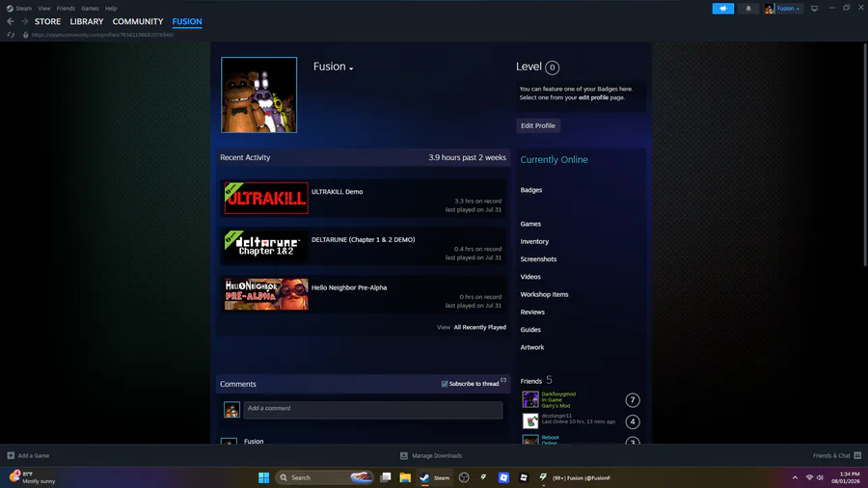Switch to Big Picture mode icon
The image size is (868, 488).
[x=814, y=9]
